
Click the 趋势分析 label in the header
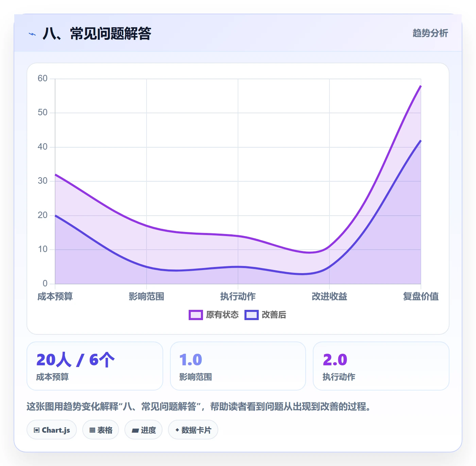click(430, 33)
